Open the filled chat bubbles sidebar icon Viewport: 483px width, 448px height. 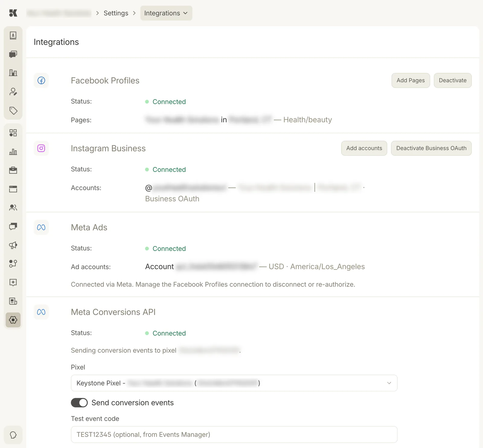13,54
